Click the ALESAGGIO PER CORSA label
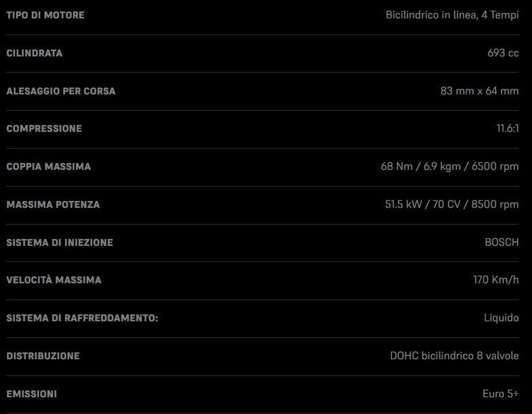 point(61,91)
